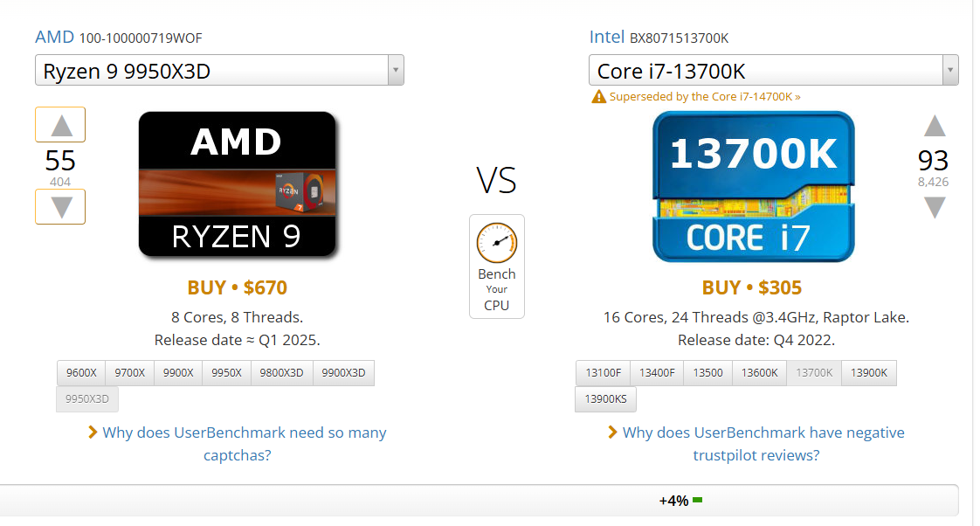980x526 pixels.
Task: Select the 9800X3D comparison tab
Action: [282, 373]
